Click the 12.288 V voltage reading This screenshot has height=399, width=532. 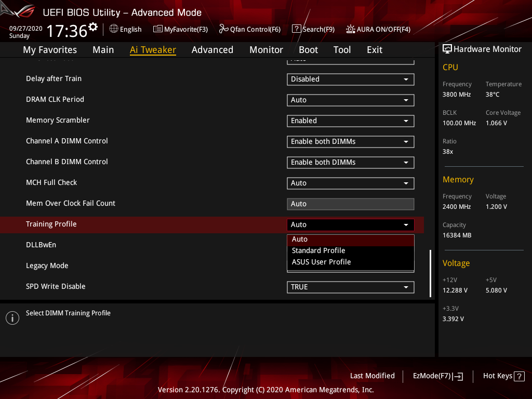pyautogui.click(x=455, y=290)
